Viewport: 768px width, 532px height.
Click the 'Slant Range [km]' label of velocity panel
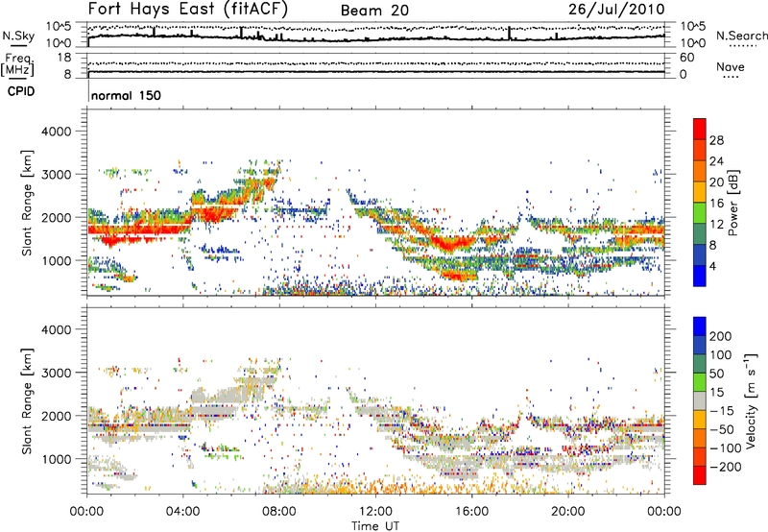[27, 400]
